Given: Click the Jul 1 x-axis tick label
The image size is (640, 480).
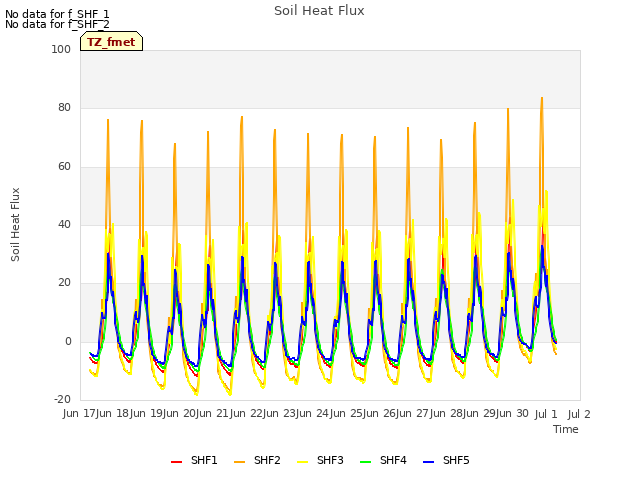Looking at the screenshot, I should (x=546, y=414).
